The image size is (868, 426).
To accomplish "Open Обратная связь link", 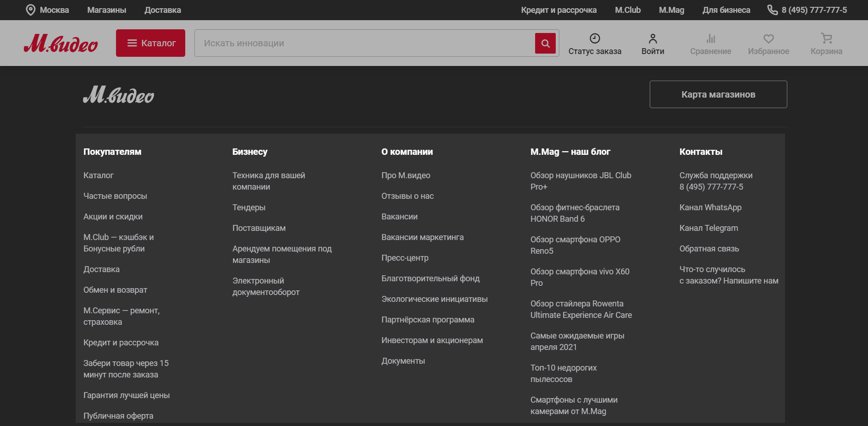I will (709, 249).
